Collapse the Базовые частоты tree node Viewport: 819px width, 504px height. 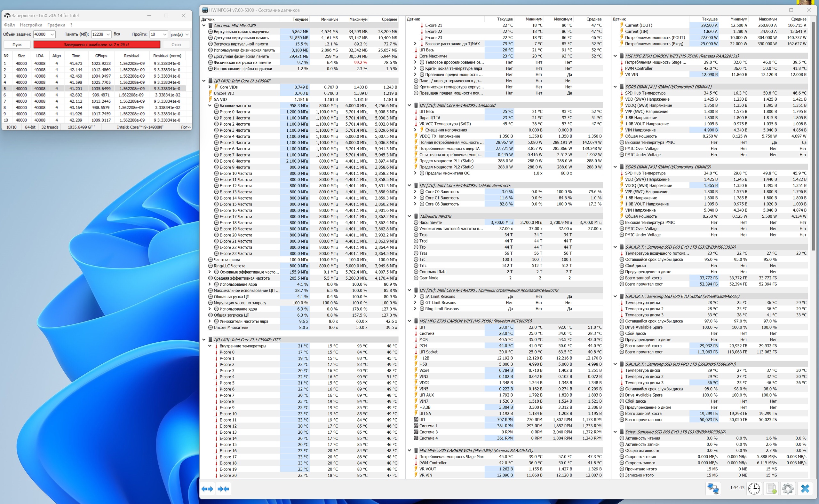coord(210,106)
